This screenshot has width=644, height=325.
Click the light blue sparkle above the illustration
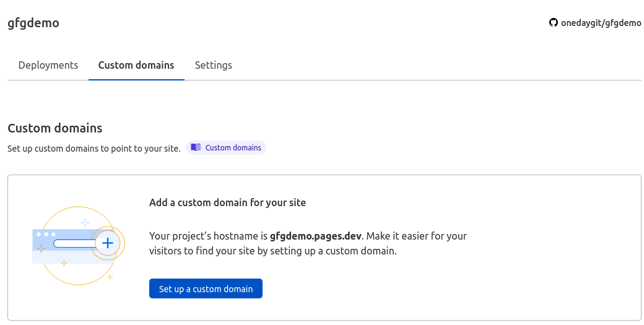click(85, 222)
